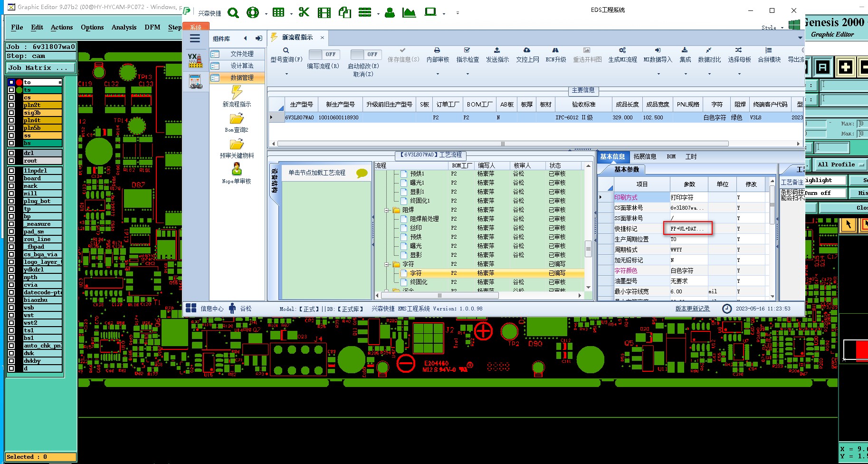Click the 合拼模块 list toolbar button
868x464 pixels.
[x=769, y=55]
